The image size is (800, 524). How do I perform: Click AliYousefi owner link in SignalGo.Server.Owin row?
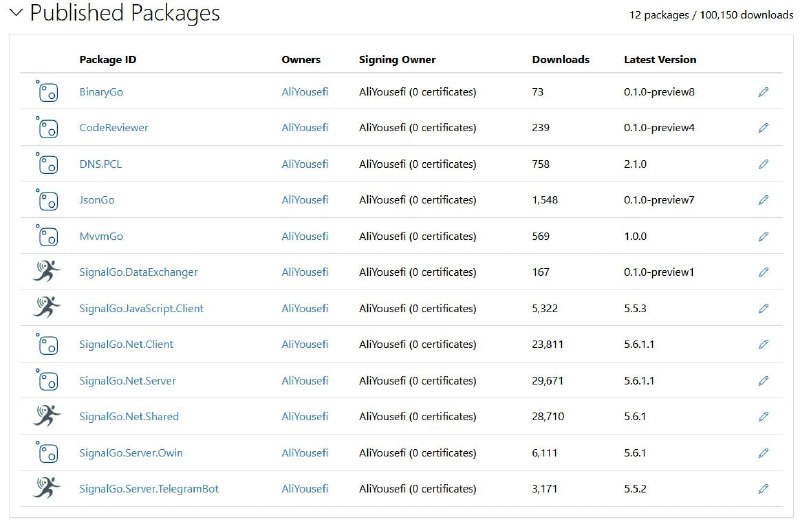[x=305, y=453]
